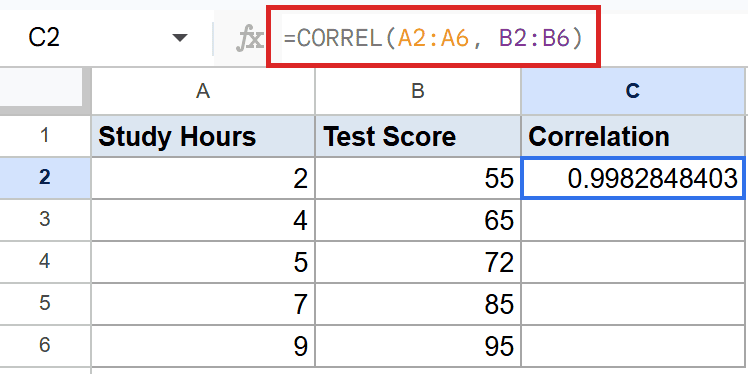This screenshot has width=748, height=374.
Task: Select cell with test score 55
Action: click(418, 178)
